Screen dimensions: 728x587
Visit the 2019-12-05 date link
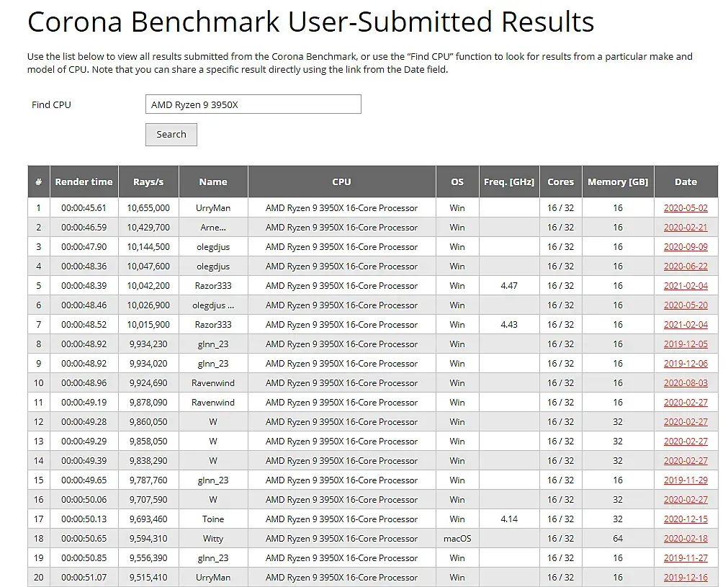686,344
